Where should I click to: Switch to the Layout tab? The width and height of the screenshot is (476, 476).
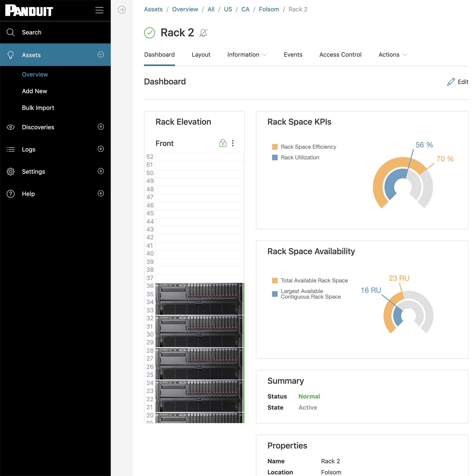pos(201,54)
